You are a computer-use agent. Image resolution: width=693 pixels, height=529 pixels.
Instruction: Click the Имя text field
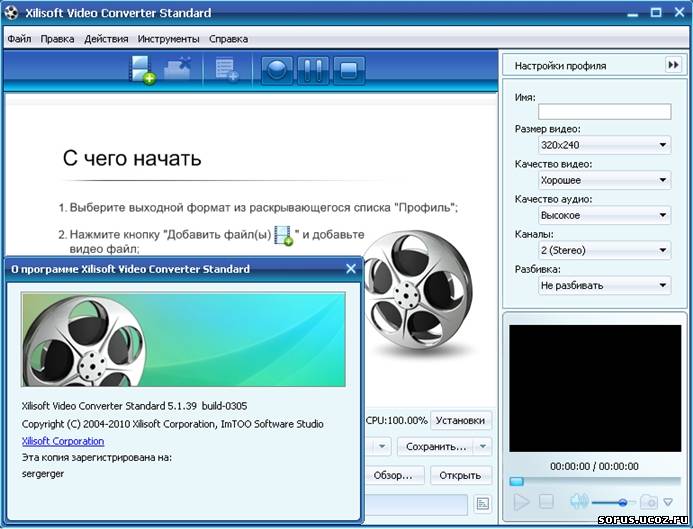(x=605, y=111)
